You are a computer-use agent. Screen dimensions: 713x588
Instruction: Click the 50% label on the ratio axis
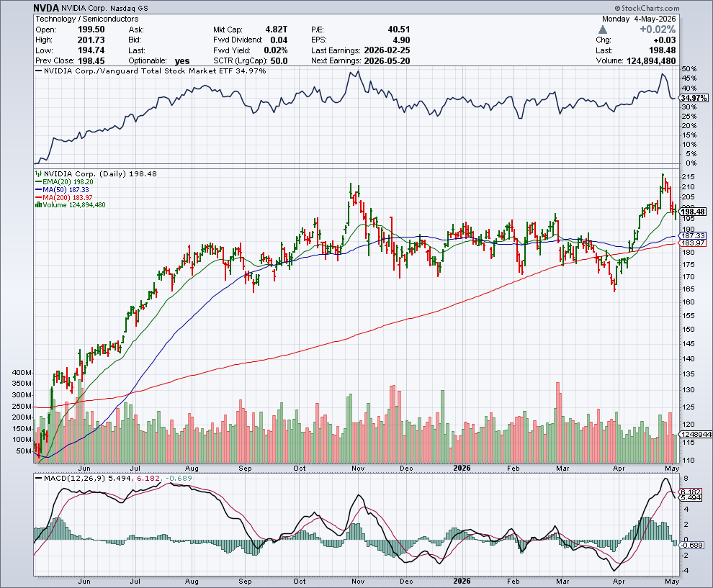pyautogui.click(x=689, y=69)
